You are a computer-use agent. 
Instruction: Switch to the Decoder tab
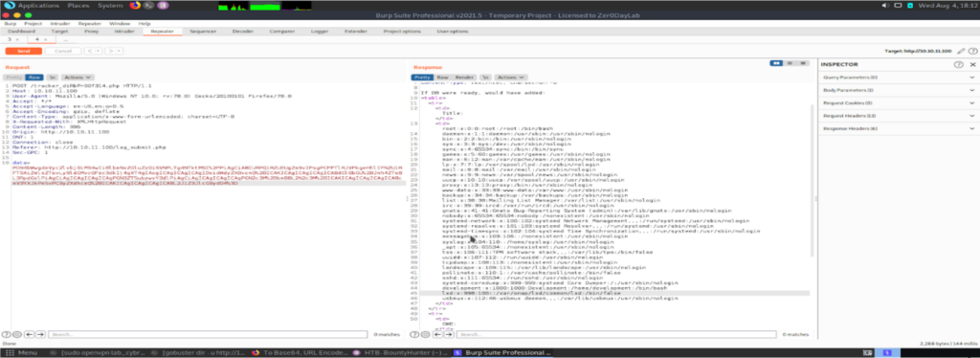(242, 31)
